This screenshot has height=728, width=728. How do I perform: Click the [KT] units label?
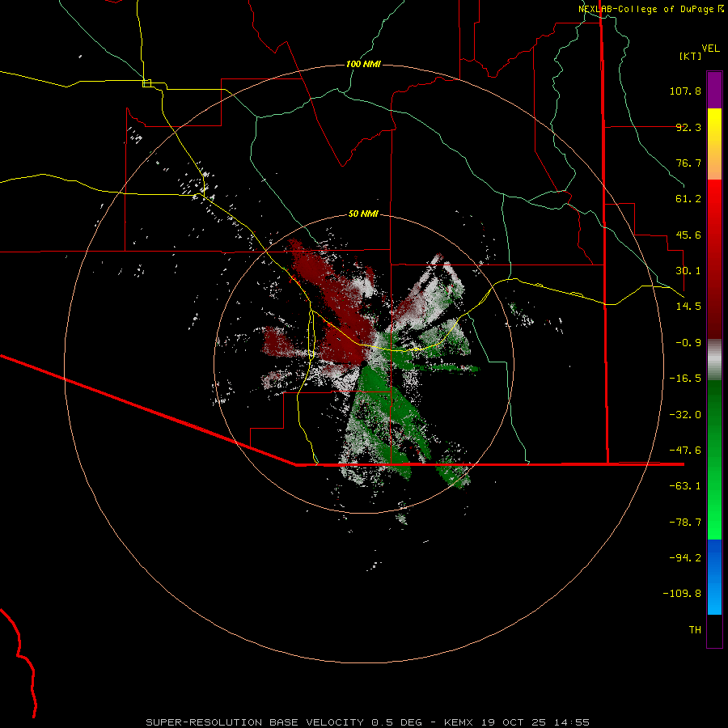pyautogui.click(x=690, y=56)
